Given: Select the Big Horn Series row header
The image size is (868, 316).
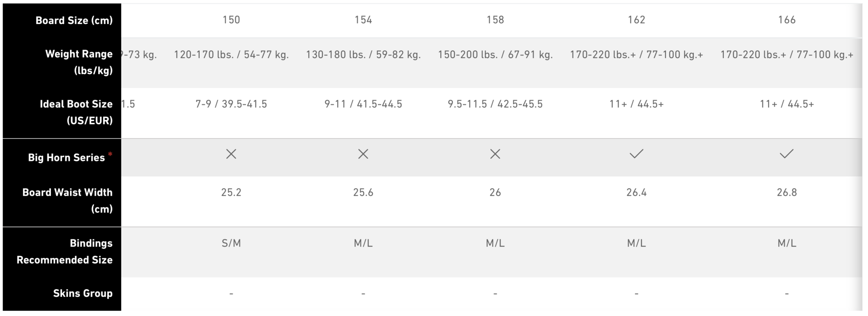Looking at the screenshot, I should pos(66,158).
